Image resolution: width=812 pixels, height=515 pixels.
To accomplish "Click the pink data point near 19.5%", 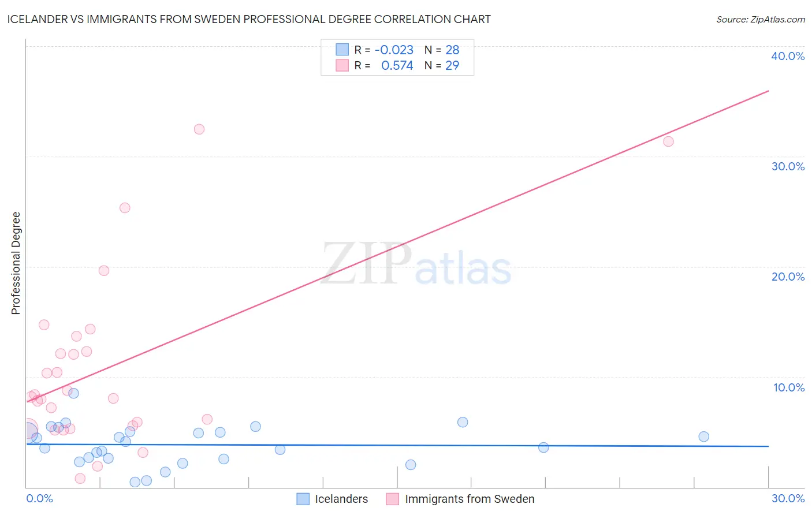I will click(x=104, y=271).
